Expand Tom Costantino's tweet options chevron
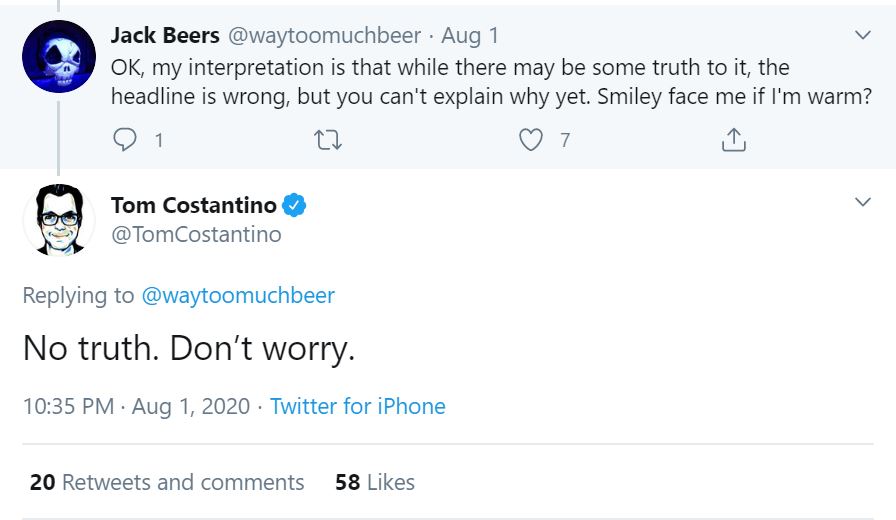 tap(863, 202)
